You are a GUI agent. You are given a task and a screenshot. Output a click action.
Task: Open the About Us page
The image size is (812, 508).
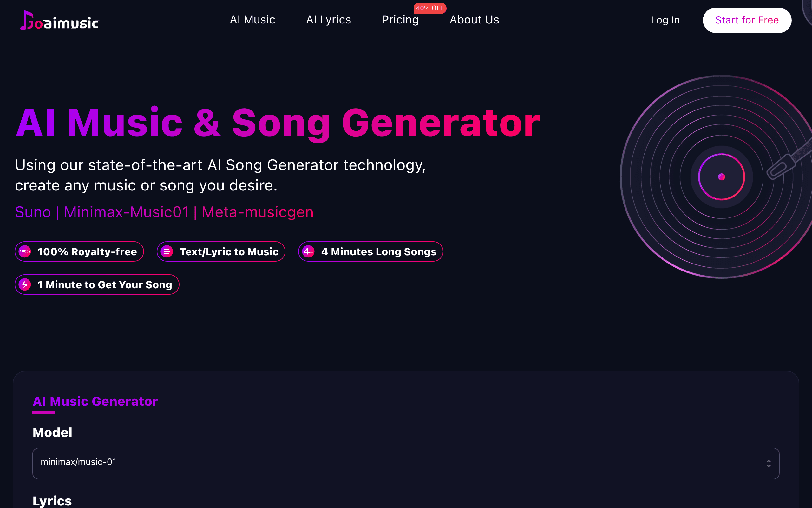(x=474, y=20)
